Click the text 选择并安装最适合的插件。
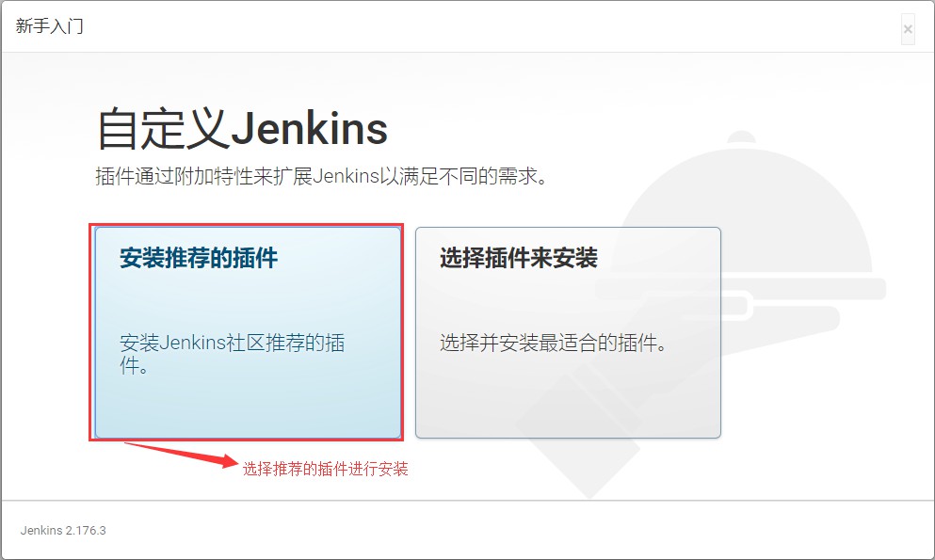Viewport: 935px width, 560px height. point(554,343)
